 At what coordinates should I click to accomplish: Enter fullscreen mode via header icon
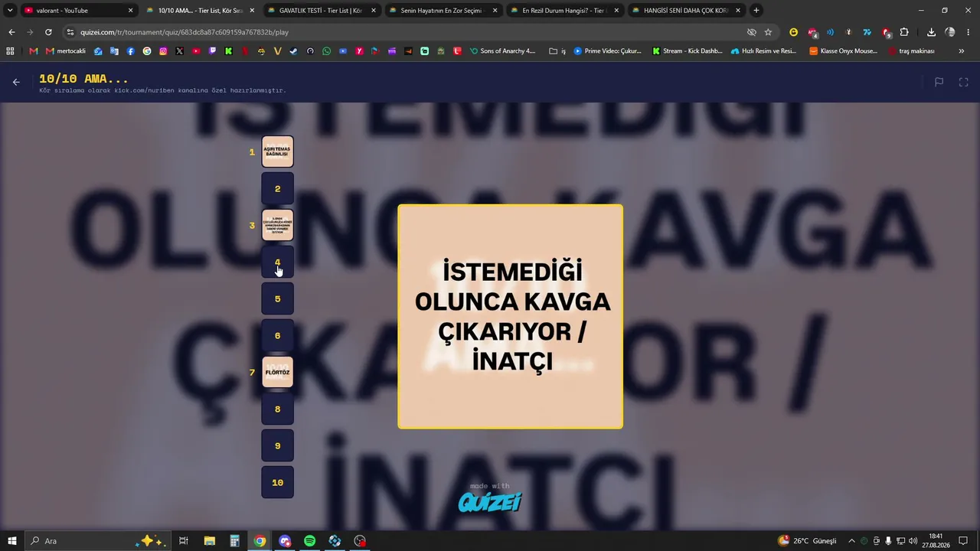964,82
